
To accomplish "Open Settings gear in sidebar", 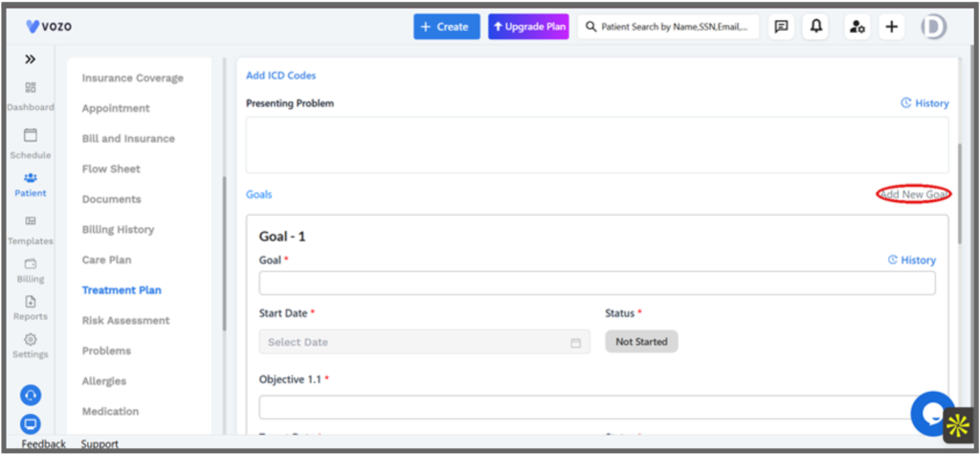I will 30,340.
